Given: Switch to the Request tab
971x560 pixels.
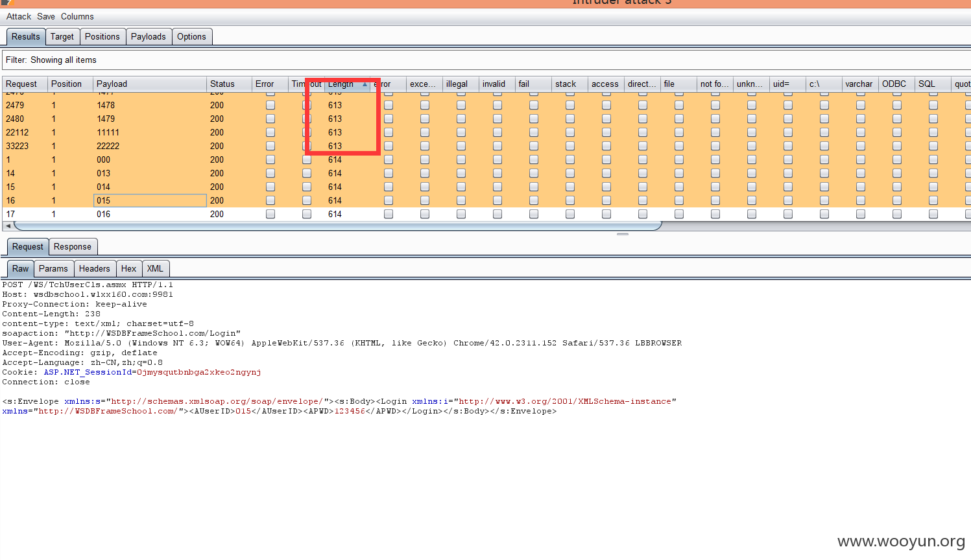Looking at the screenshot, I should click(x=28, y=247).
